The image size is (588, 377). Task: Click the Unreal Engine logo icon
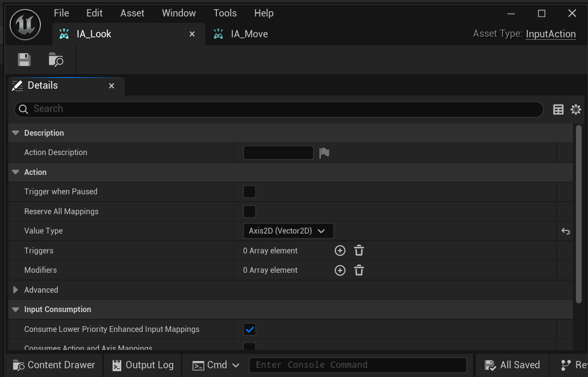click(25, 24)
